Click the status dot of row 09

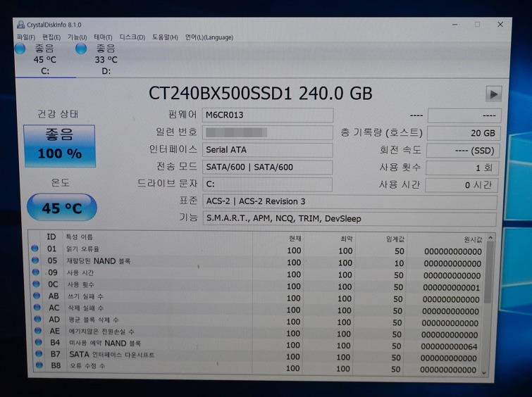[36, 272]
